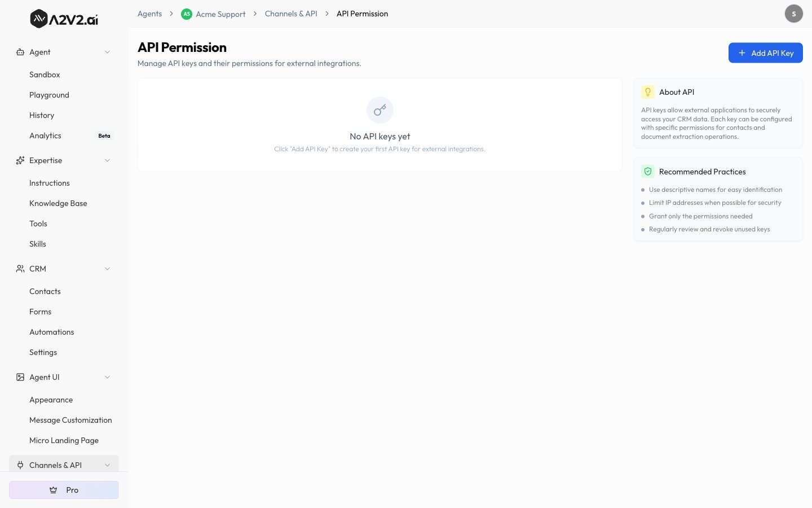Click the A2V2.ai logo
The image size is (812, 508).
pos(64,19)
